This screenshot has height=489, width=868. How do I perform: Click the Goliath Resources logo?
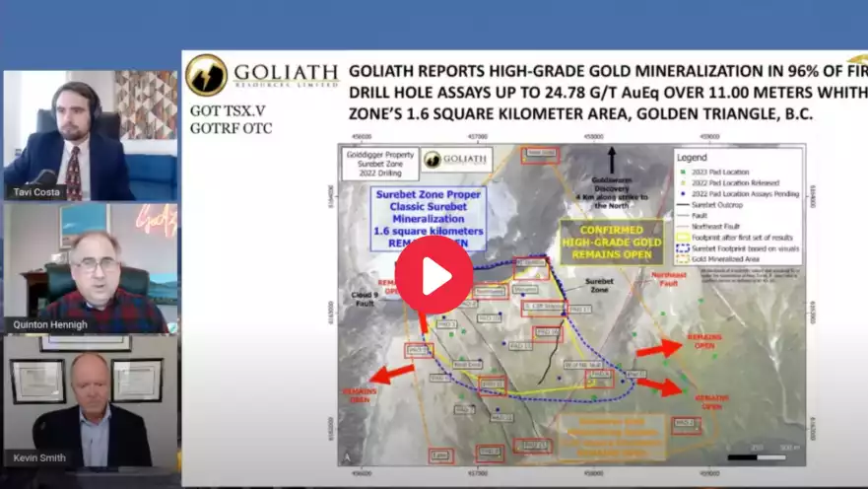pos(262,75)
